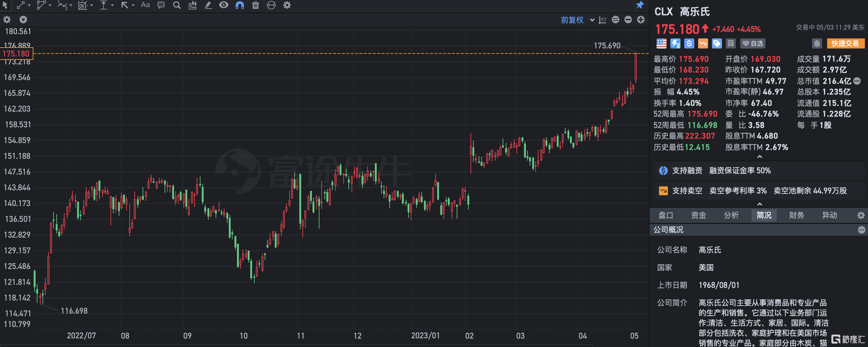Collapse the quote details chevron
This screenshot has height=347, width=868.
click(759, 157)
